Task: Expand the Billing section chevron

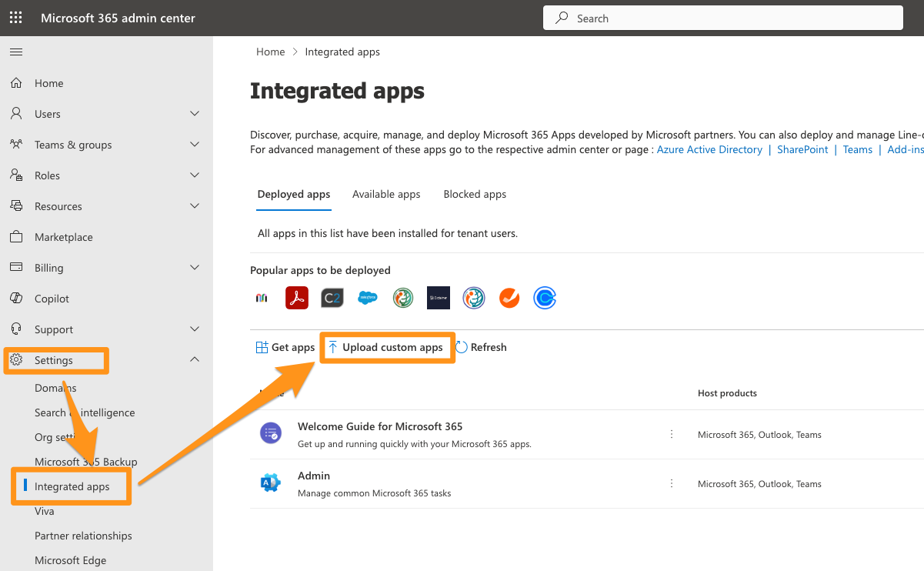Action: click(195, 268)
